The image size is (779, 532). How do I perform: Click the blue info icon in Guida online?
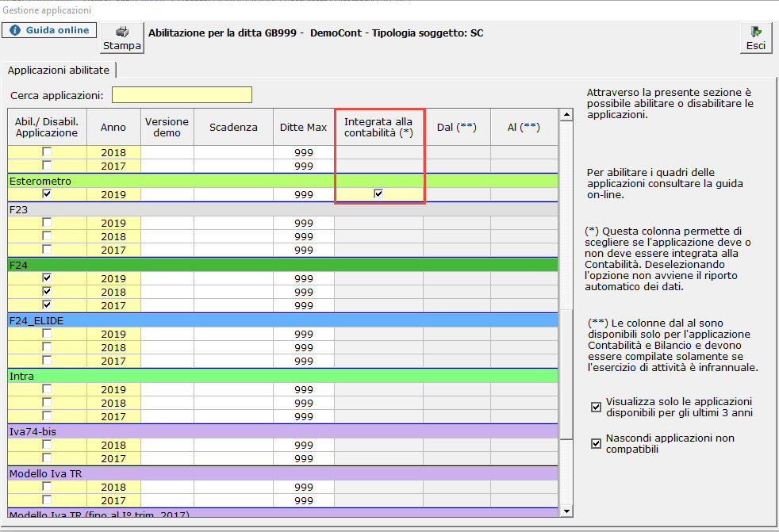coord(15,30)
